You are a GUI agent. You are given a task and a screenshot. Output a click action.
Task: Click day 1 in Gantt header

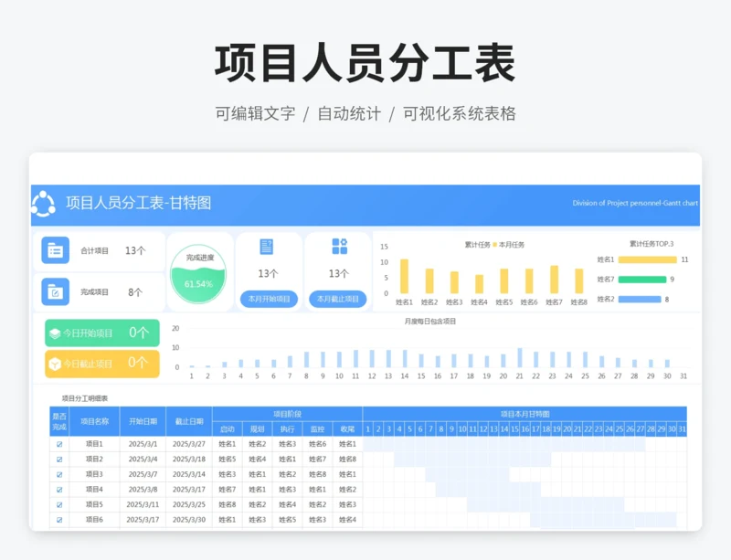[368, 429]
